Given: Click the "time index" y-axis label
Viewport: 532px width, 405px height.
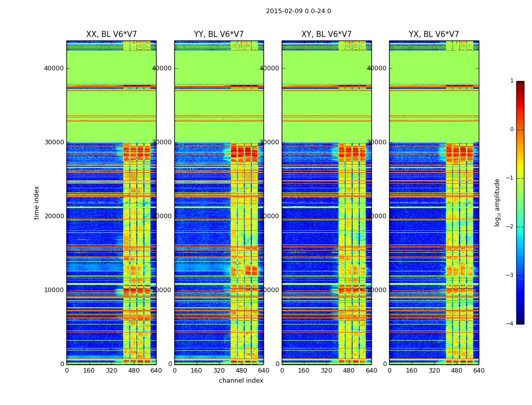Looking at the screenshot, I should tap(36, 202).
